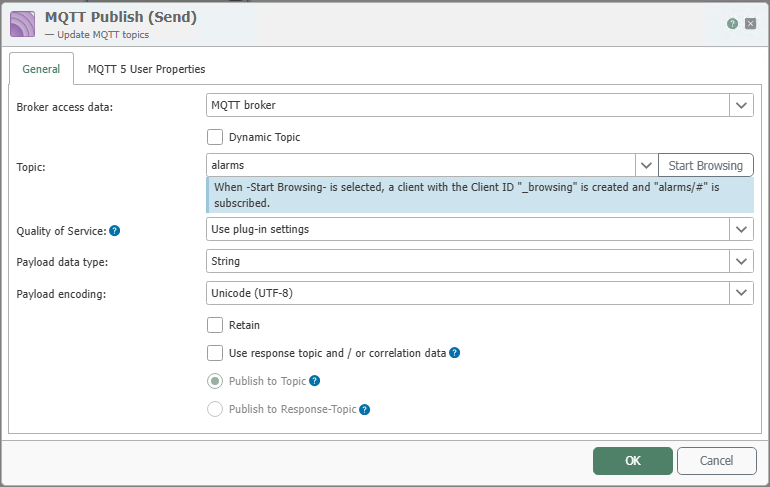Viewport: 770px width, 487px height.
Task: Click the Topic field containing alarms
Action: (421, 165)
